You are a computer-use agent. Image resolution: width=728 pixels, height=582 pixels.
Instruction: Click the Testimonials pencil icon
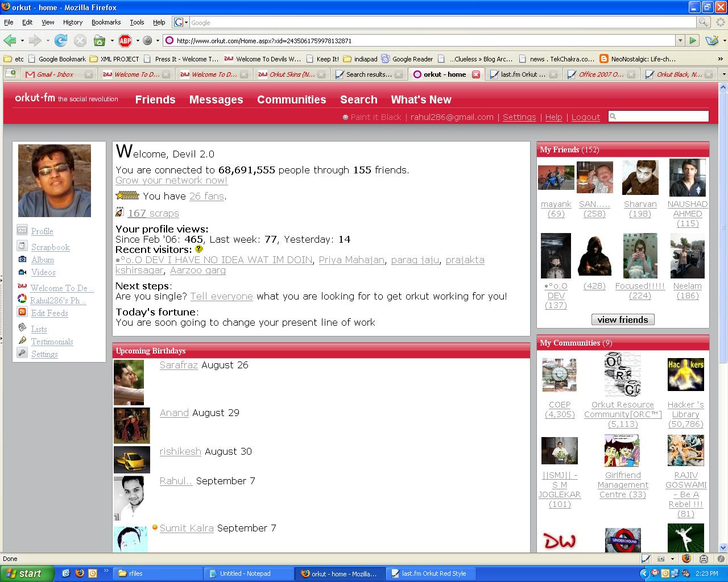coord(22,340)
